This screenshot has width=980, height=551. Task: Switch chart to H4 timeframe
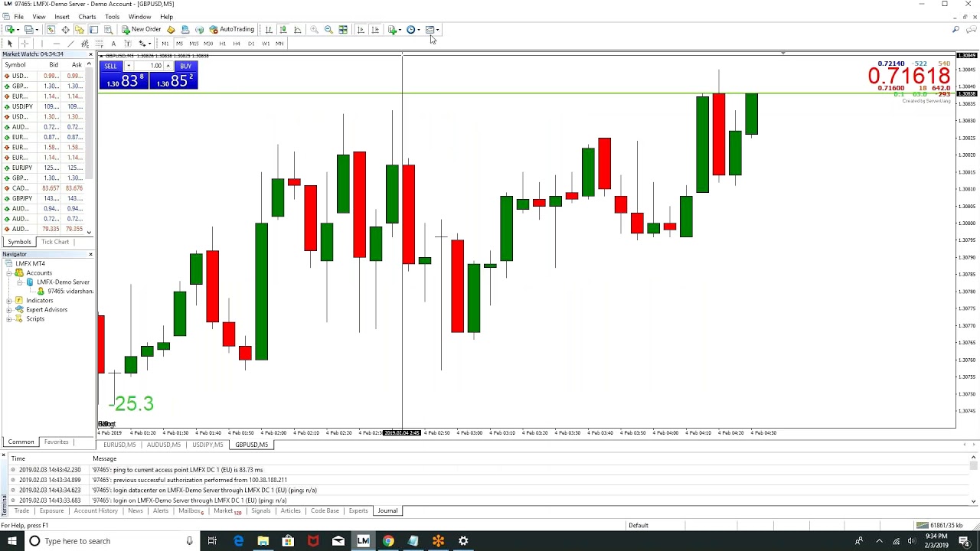click(x=237, y=43)
